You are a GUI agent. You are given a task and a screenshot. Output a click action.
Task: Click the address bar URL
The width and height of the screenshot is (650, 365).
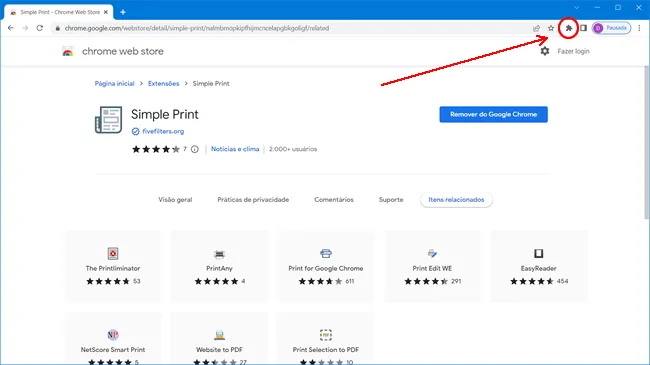tap(197, 28)
